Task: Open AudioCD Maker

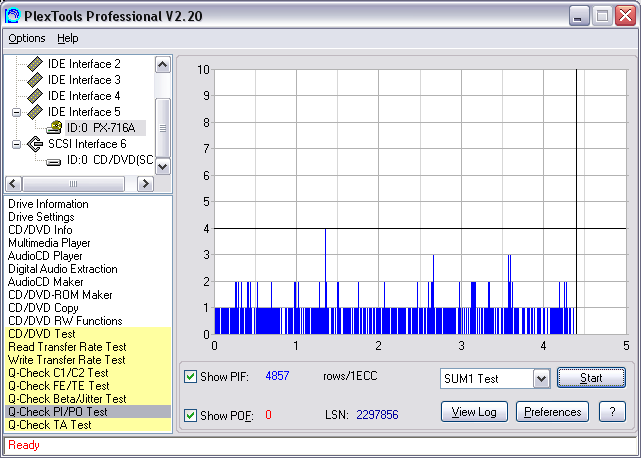Action: (x=45, y=282)
